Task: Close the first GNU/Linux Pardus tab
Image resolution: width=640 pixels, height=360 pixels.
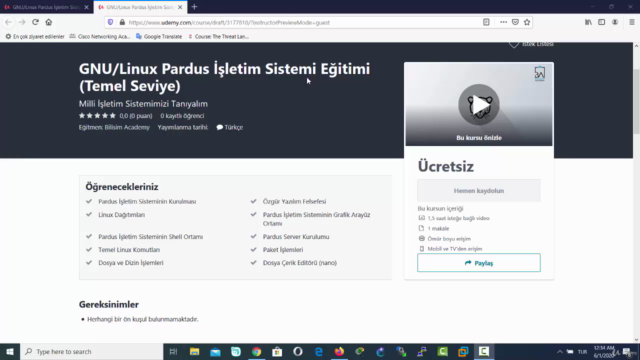Action: tap(86, 7)
